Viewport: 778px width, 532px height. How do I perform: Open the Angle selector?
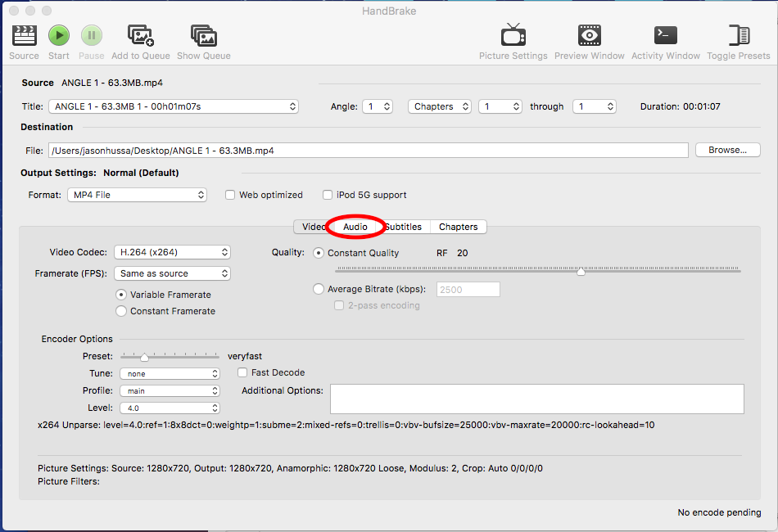click(378, 106)
